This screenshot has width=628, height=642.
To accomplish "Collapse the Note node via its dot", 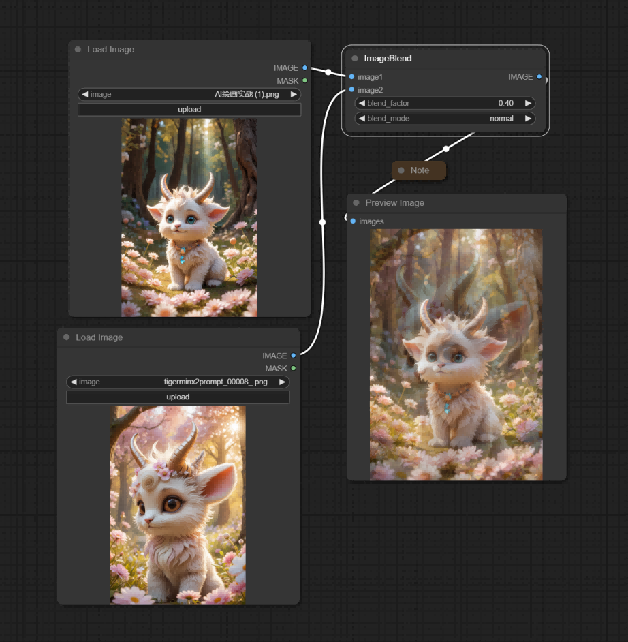I will 401,170.
